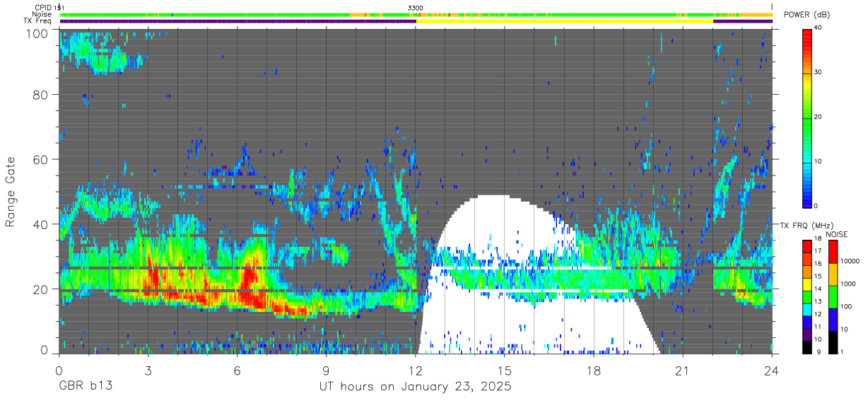Image resolution: width=868 pixels, height=401 pixels.
Task: Select the 10000 label on NOISE legend
Action: (x=850, y=262)
